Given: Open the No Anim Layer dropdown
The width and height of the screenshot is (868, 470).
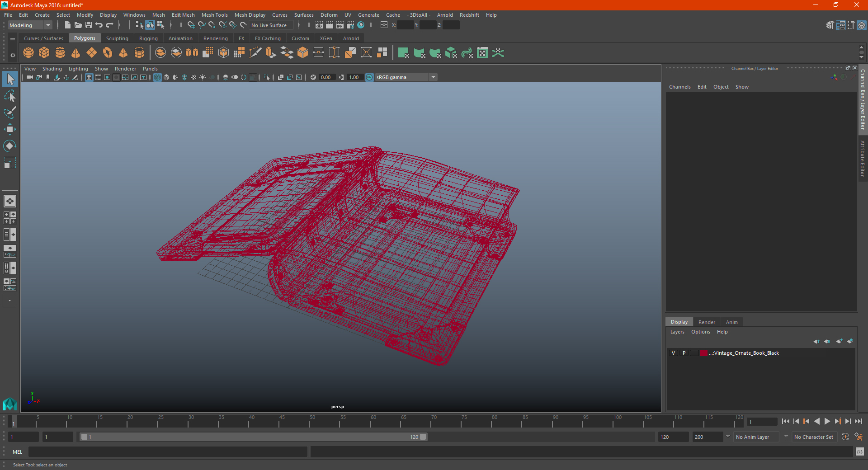Looking at the screenshot, I should pyautogui.click(x=757, y=437).
